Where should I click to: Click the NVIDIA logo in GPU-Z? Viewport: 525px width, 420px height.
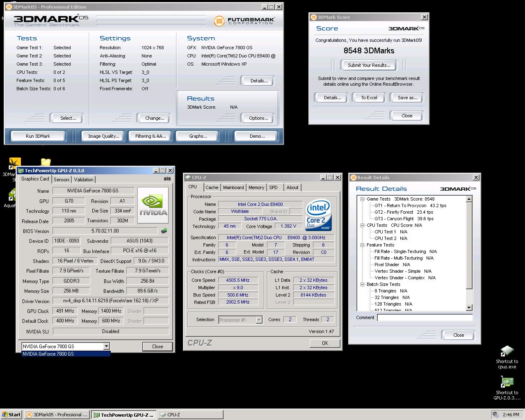[x=153, y=205]
